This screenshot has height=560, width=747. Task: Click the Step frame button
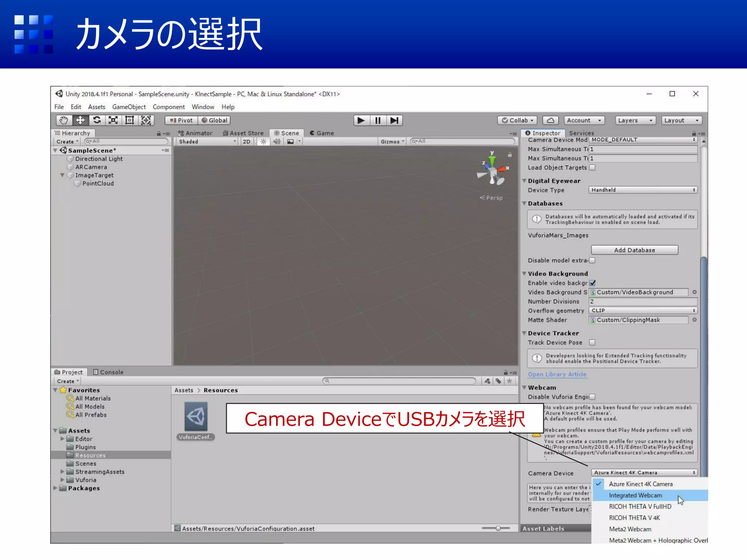(x=394, y=120)
